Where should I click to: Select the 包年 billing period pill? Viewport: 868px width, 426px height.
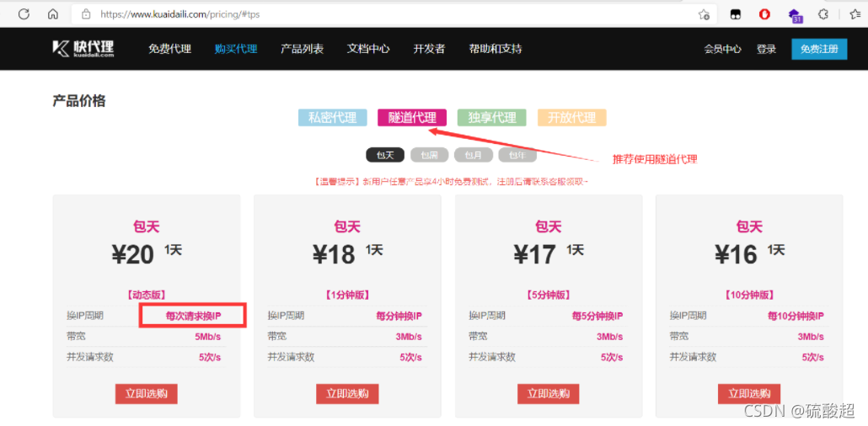coord(517,155)
